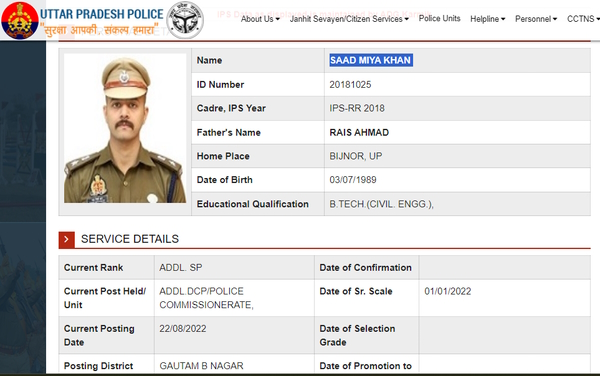
Task: Open the Personnel dropdown menu
Action: point(536,19)
